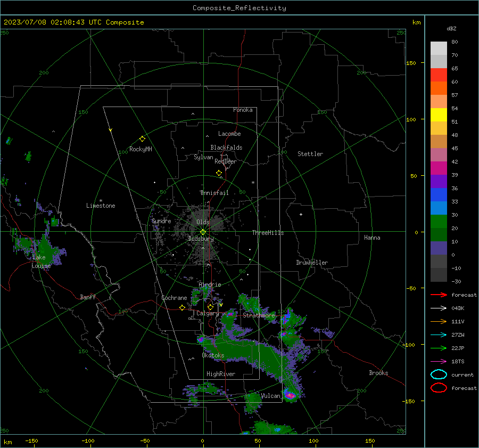Click the orange 60-57 dBZ color swatch

[439, 88]
